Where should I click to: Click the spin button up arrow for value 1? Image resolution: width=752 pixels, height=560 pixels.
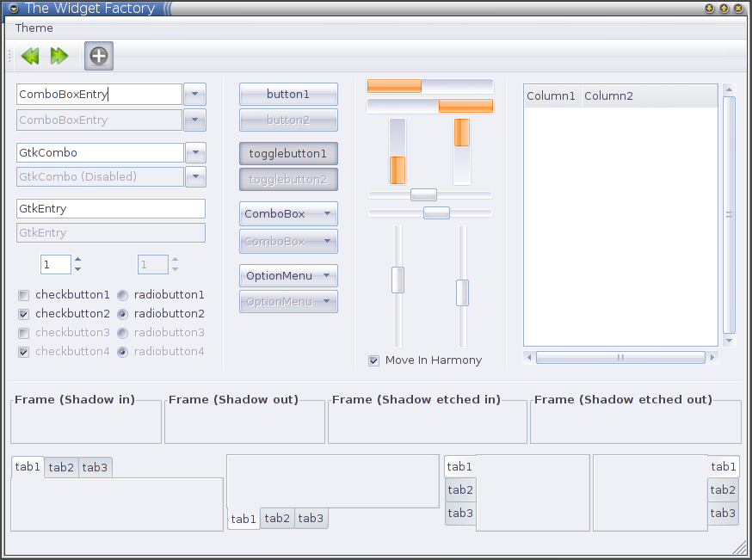pos(77,260)
